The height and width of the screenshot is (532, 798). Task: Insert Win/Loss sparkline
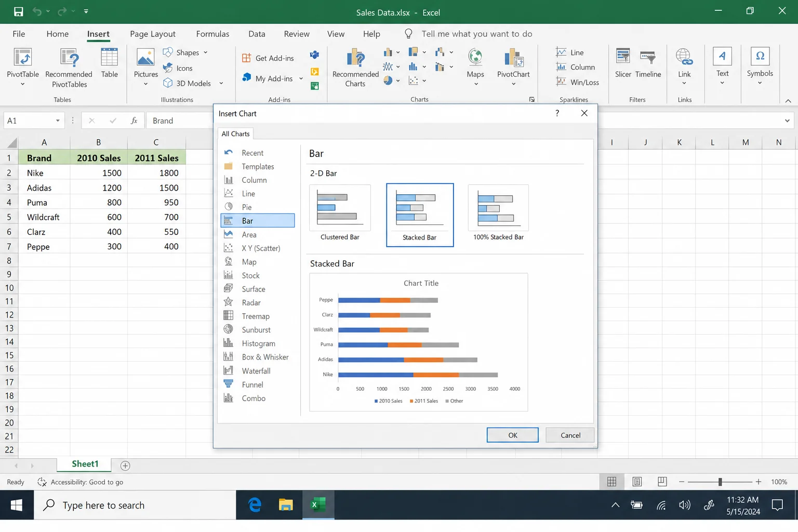tap(577, 82)
